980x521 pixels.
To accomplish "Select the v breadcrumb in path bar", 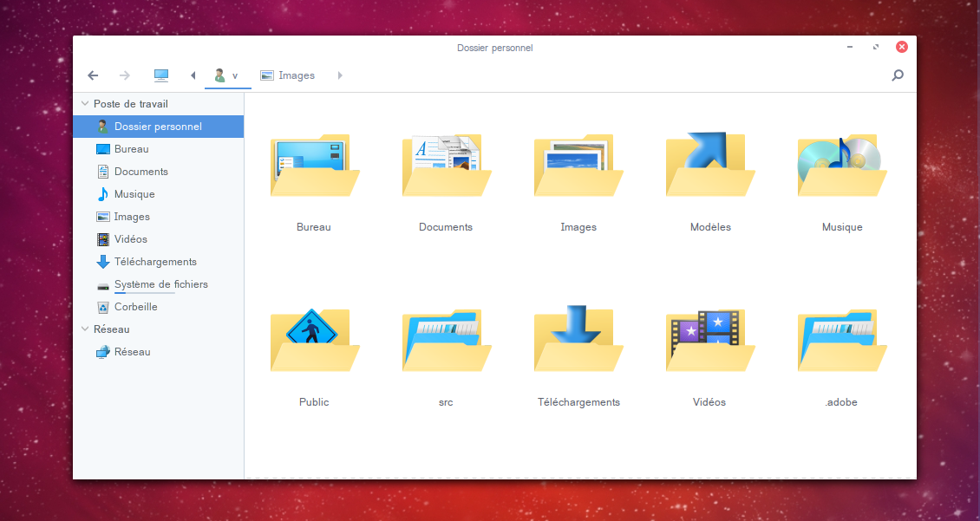I will [x=227, y=75].
